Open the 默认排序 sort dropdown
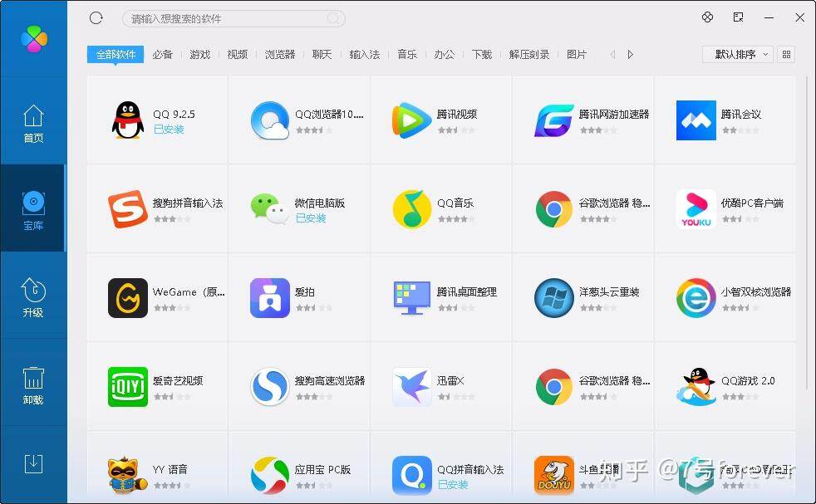This screenshot has height=504, width=816. [x=736, y=54]
